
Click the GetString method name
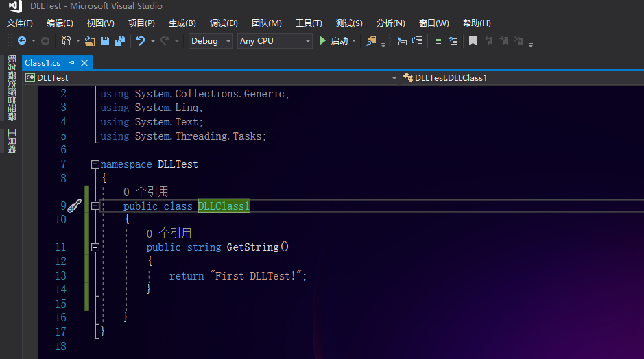[252, 247]
